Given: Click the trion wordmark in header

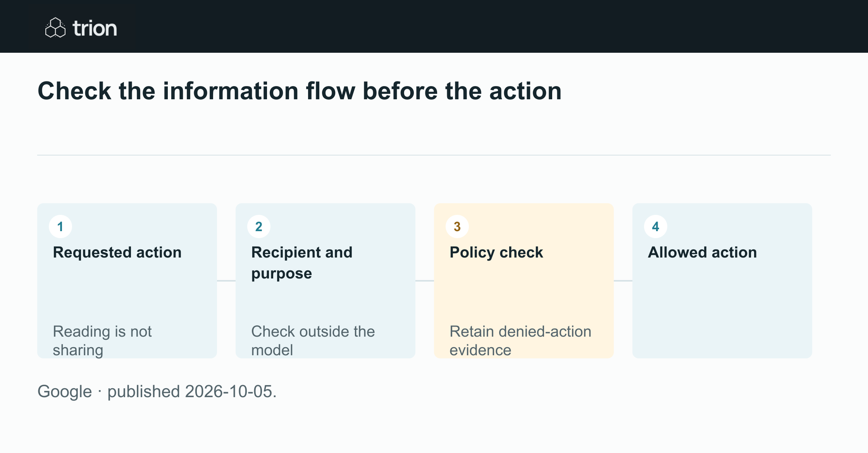Looking at the screenshot, I should click(x=95, y=28).
